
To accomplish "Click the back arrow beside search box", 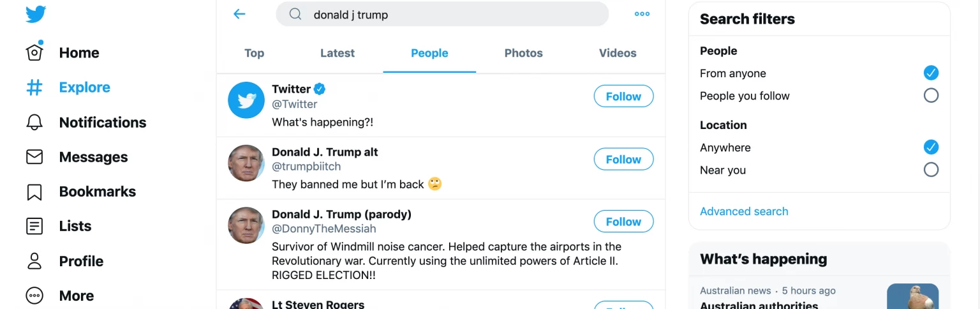I will [x=240, y=14].
